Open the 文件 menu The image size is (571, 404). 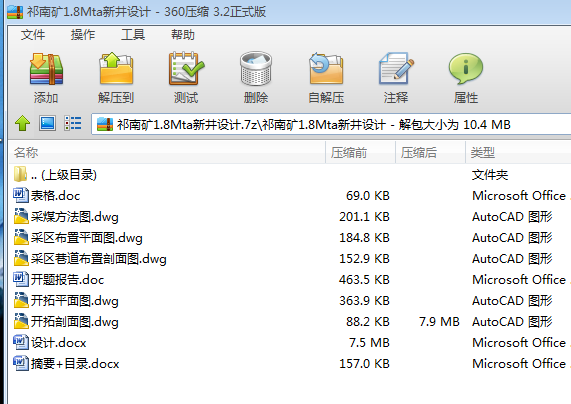point(33,35)
